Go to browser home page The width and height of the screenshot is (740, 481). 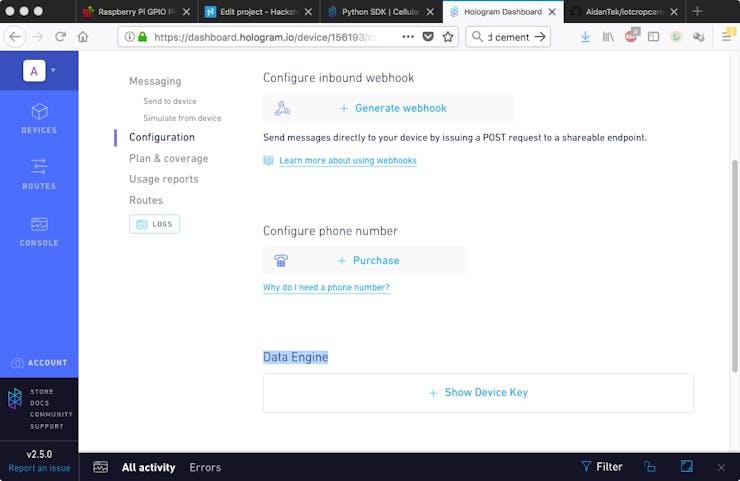pos(83,37)
